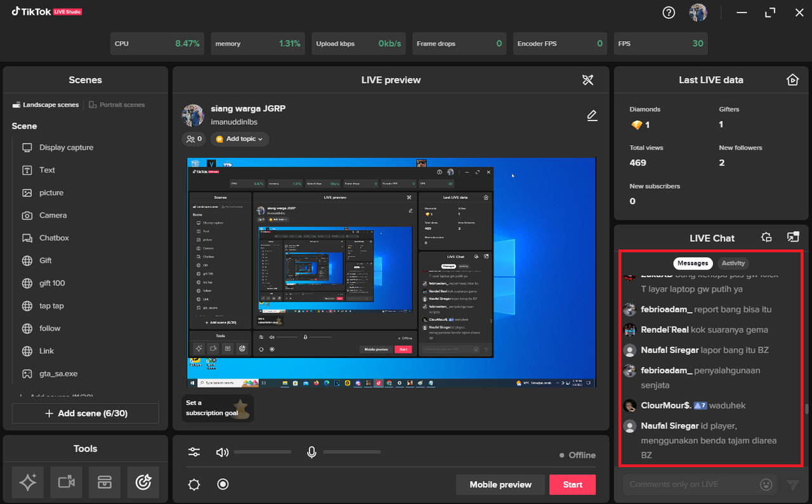Open the audio mixer settings icon
This screenshot has height=504, width=812.
coord(194,452)
